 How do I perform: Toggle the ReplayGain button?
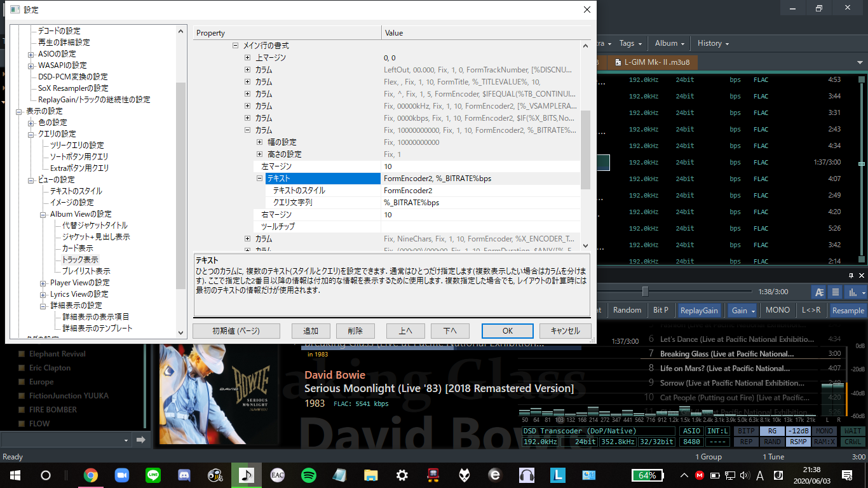click(x=700, y=310)
